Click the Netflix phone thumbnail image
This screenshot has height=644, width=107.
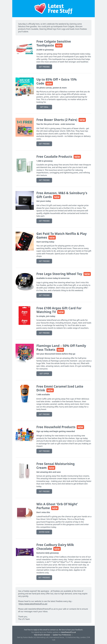click(25, 241)
